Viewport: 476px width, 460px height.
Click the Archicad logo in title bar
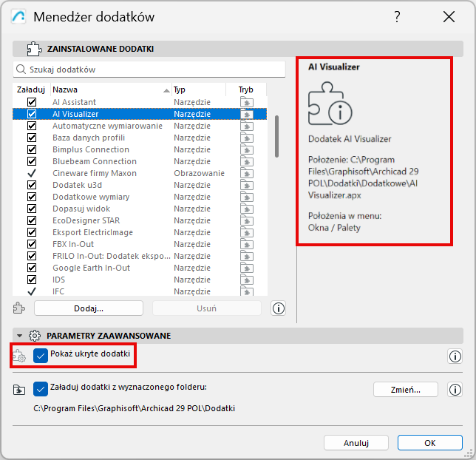point(18,17)
